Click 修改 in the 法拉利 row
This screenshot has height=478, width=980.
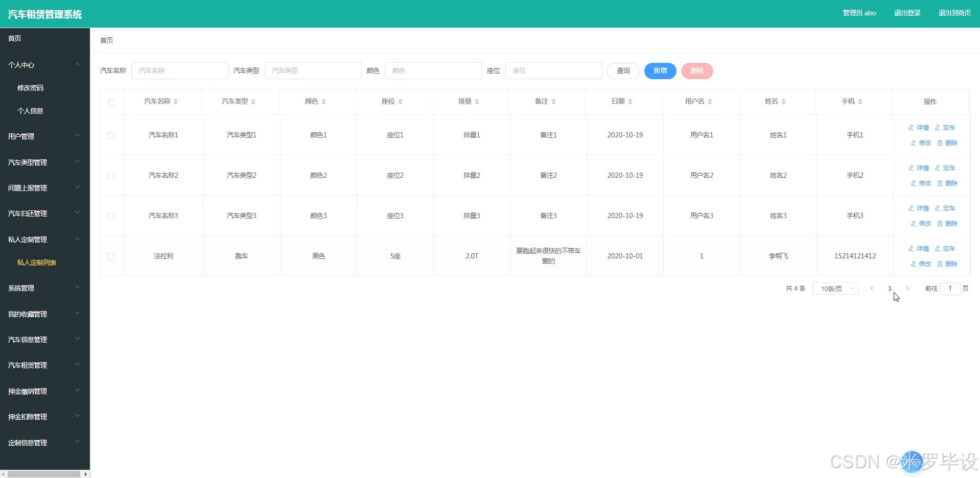click(921, 264)
